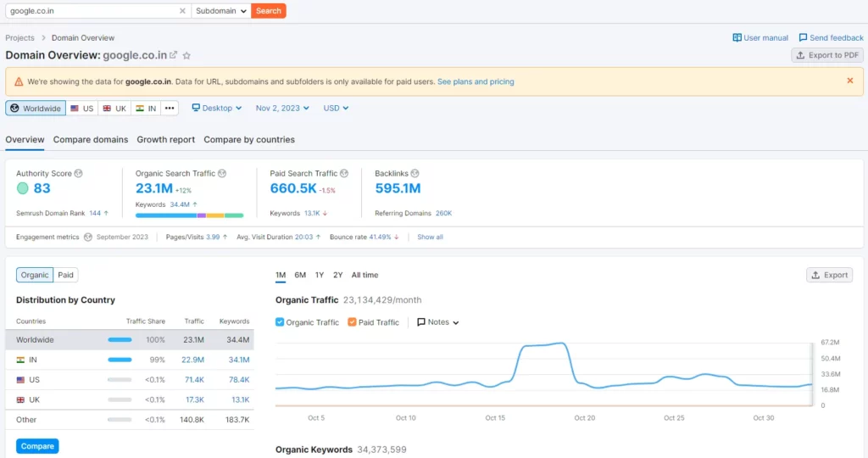Open google.co.in external link icon
The image size is (868, 458).
coord(173,55)
